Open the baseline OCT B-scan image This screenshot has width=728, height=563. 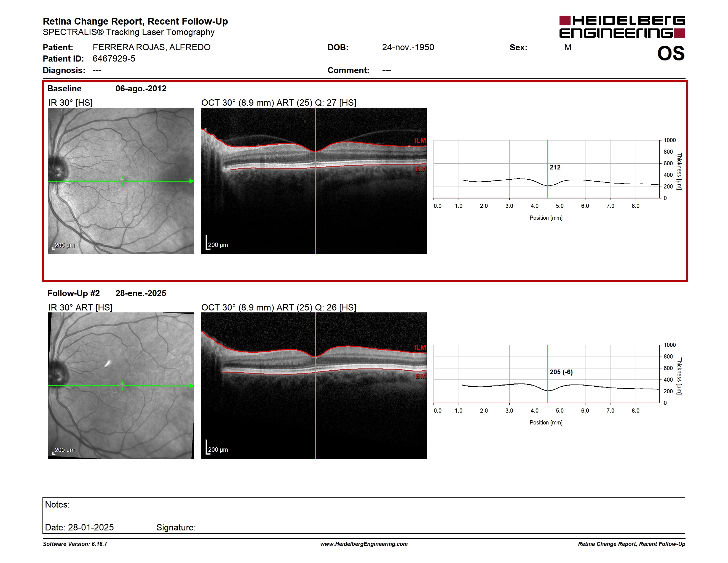[x=314, y=181]
